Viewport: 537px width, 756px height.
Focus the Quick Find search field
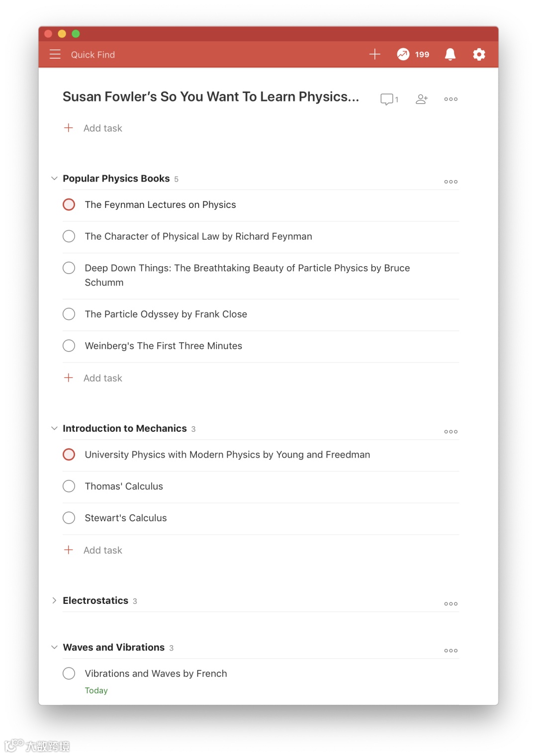click(x=93, y=55)
